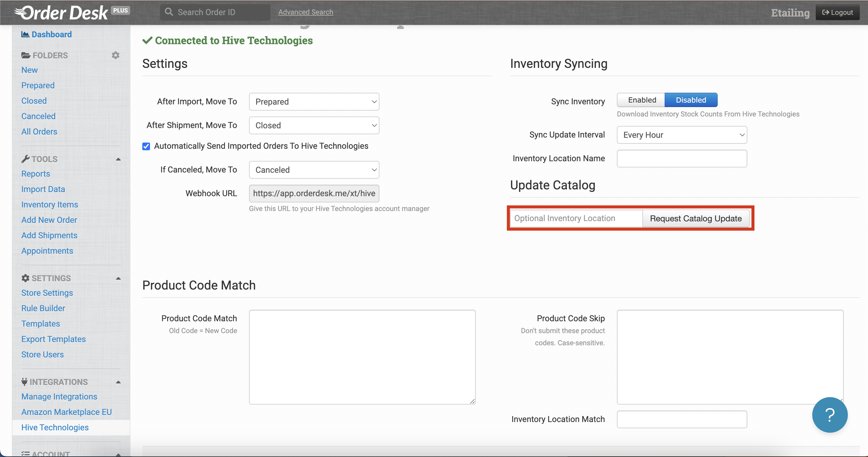
Task: Enable Sync Inventory toggle
Action: tap(642, 100)
